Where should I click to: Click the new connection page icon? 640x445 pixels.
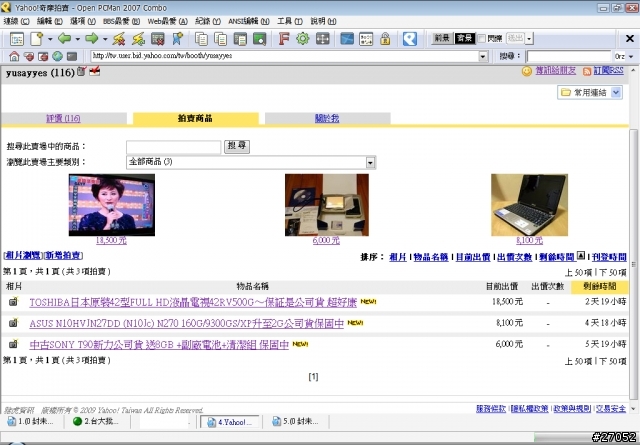click(x=37, y=39)
